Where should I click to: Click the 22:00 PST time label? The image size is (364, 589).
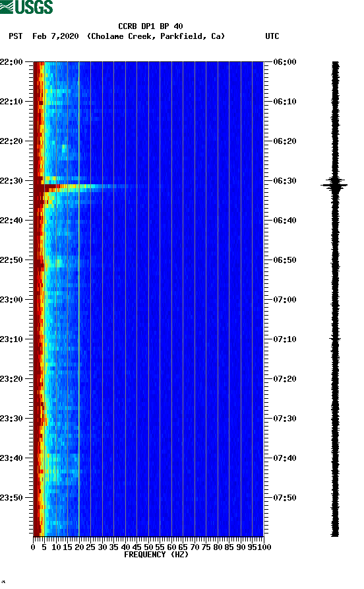tap(11, 62)
